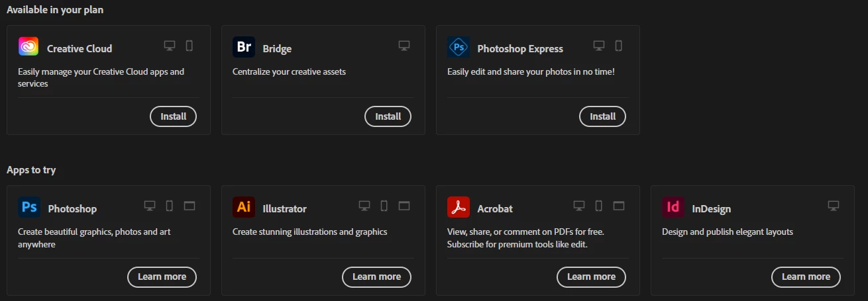Click the 'Available in your plan' heading
Screen dimensions: 868x301
55,10
